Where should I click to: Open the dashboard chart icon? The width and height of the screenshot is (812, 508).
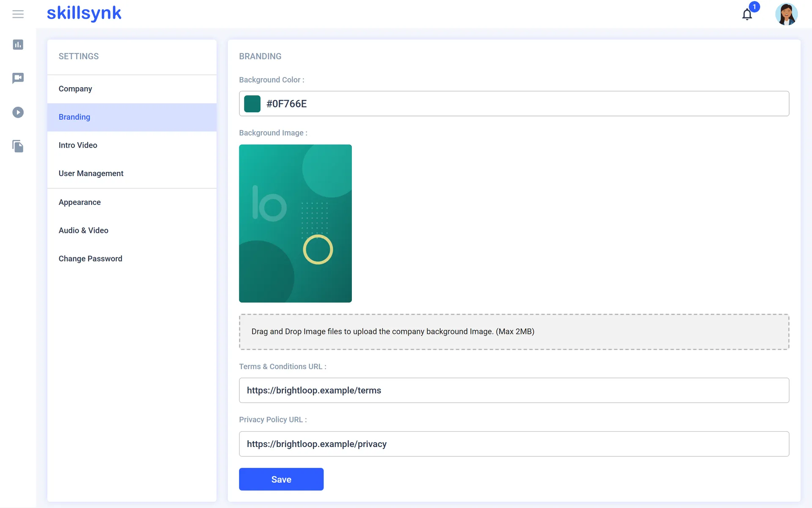click(18, 44)
